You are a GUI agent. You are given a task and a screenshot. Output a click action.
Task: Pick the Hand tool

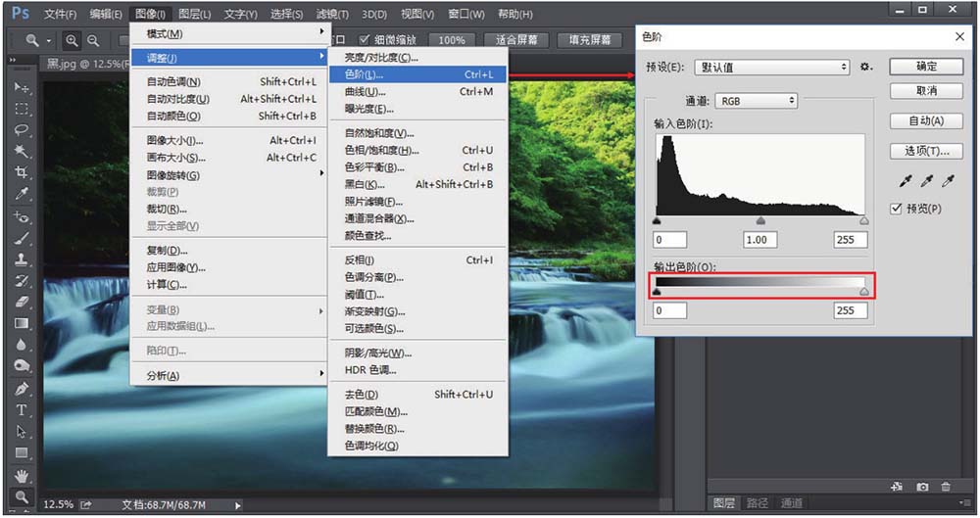22,475
